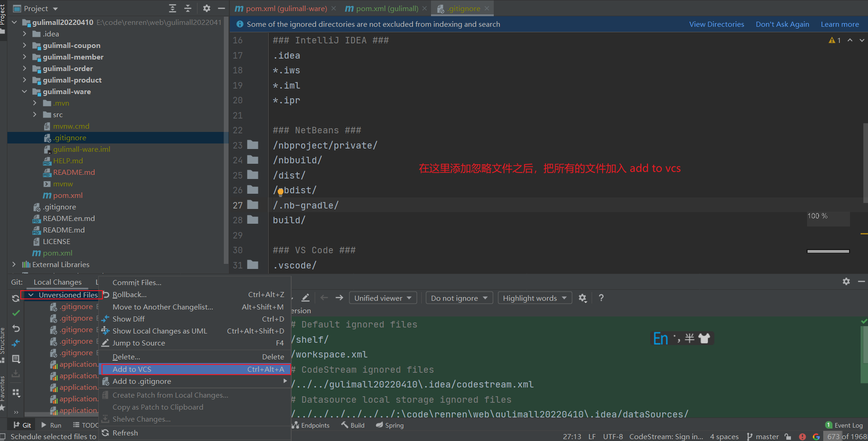
Task: Click the UTF-8 encoding status entry
Action: click(613, 436)
